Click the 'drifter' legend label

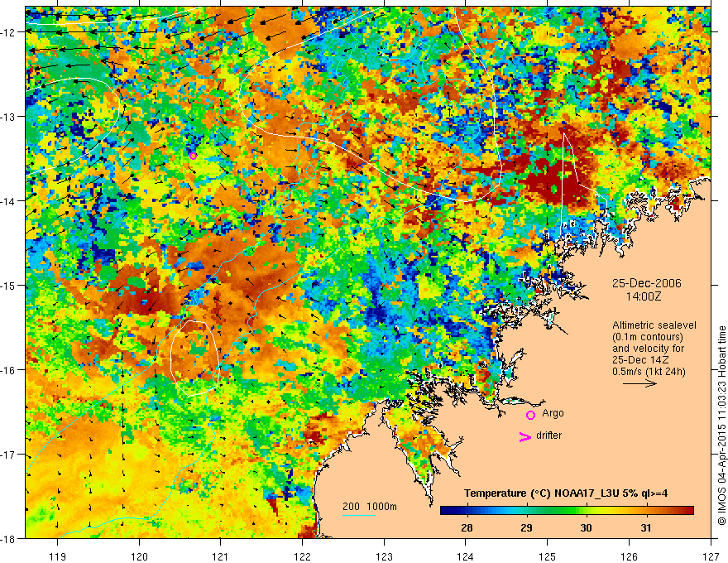[548, 435]
